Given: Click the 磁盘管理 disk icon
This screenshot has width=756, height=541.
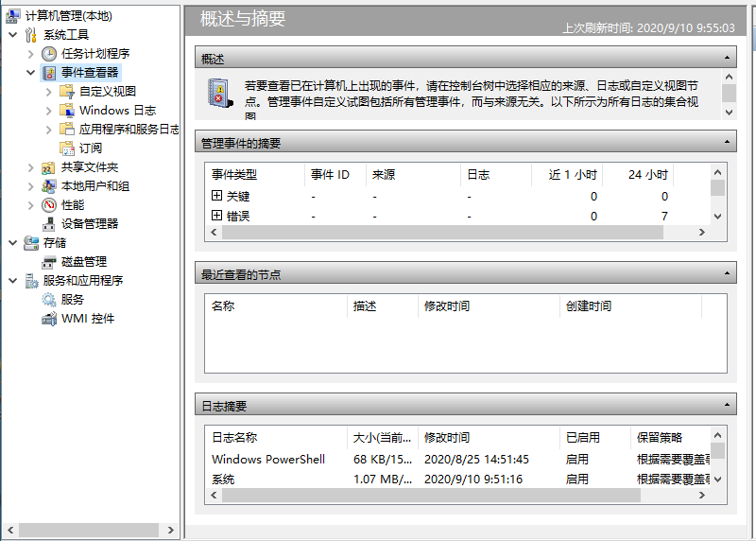Looking at the screenshot, I should click(x=49, y=262).
